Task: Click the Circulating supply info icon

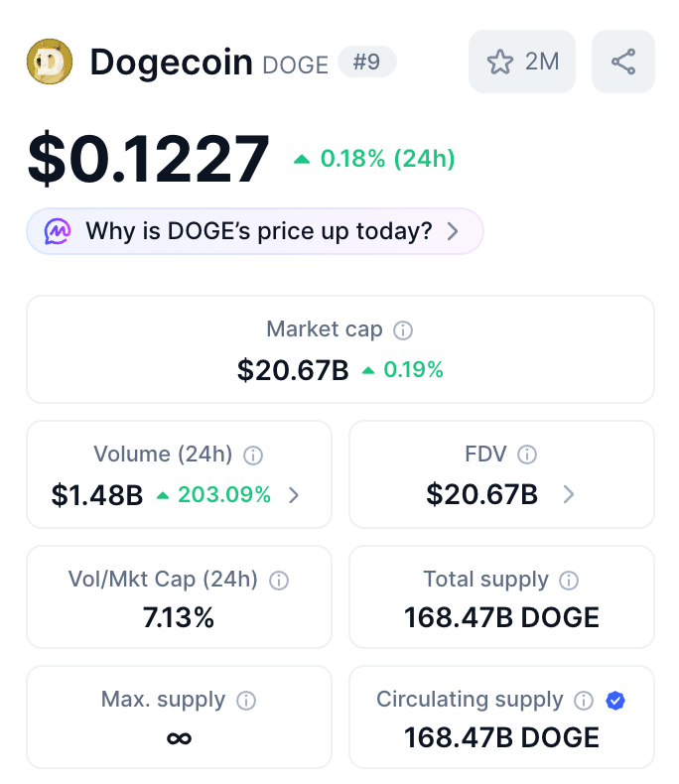Action: coord(585,701)
